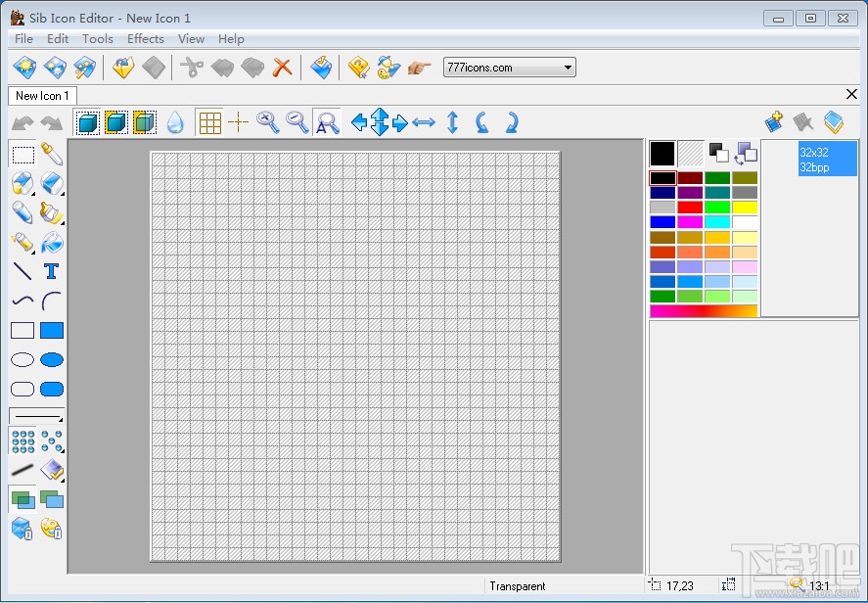
Task: Pick the red color swatch
Action: [690, 208]
